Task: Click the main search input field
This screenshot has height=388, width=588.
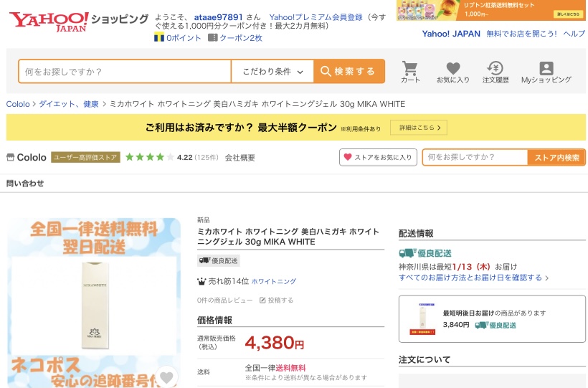Action: point(125,71)
